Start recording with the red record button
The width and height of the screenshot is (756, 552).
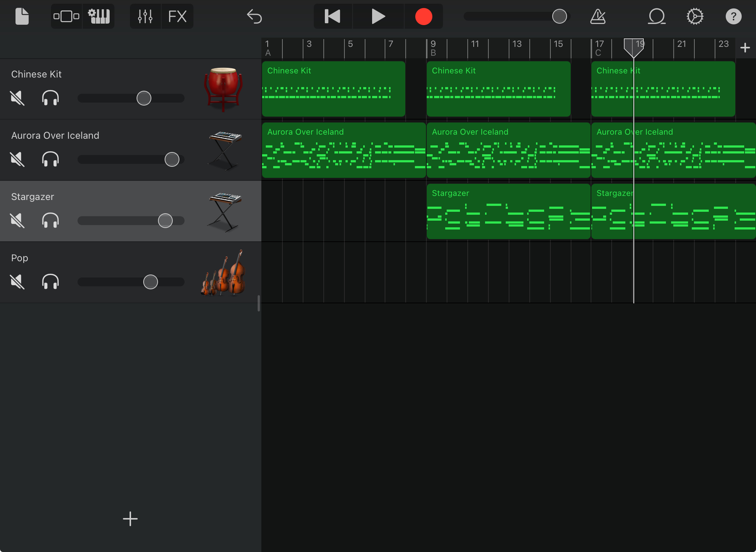click(x=423, y=16)
